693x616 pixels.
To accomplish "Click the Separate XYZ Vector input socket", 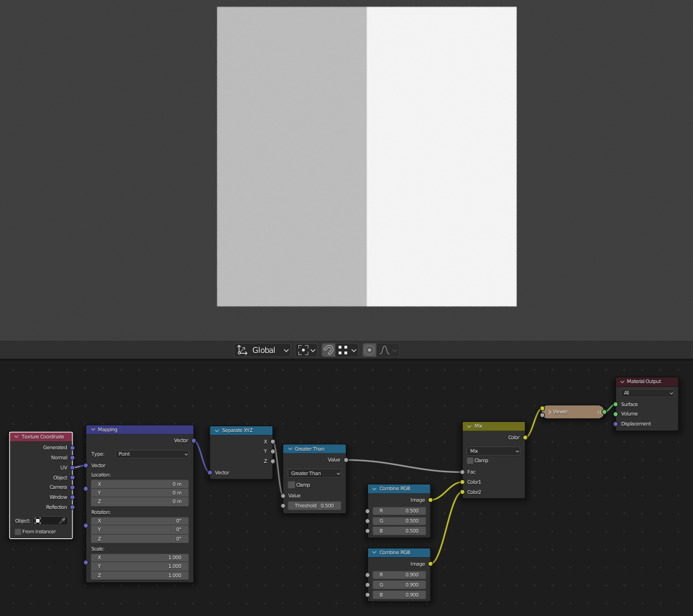I will pyautogui.click(x=210, y=473).
